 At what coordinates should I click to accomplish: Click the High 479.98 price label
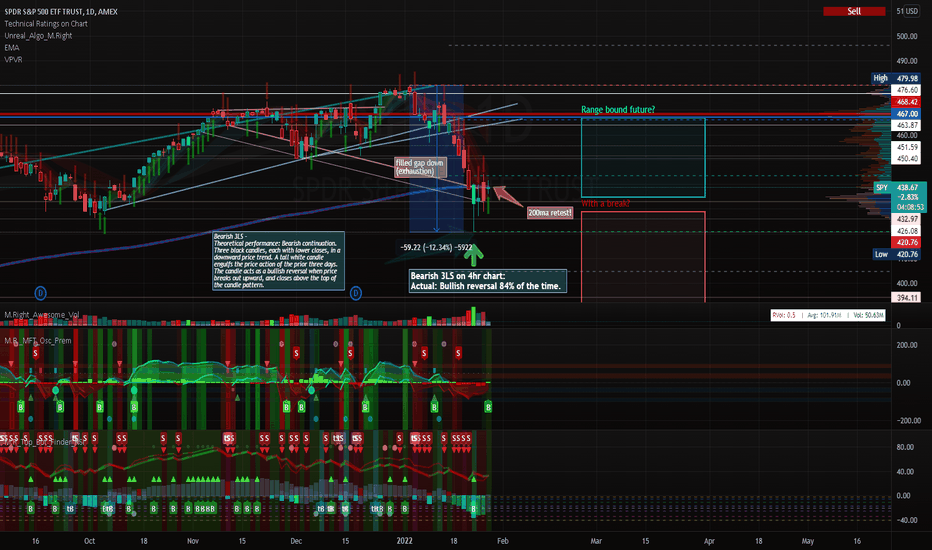tap(895, 78)
